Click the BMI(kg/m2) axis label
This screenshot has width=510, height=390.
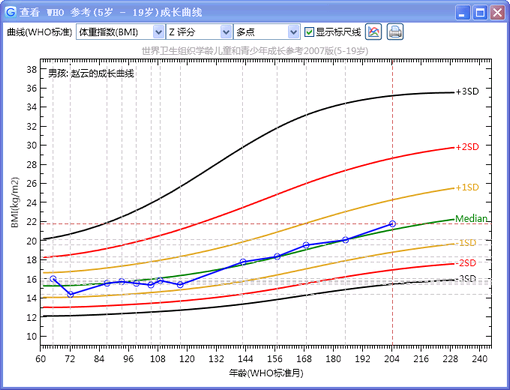(14, 202)
